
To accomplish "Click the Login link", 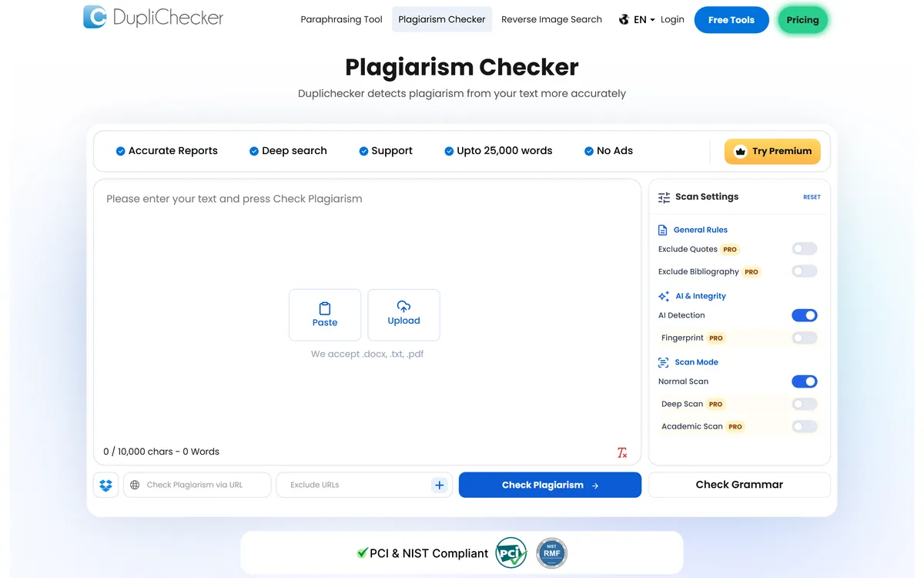I will point(672,19).
